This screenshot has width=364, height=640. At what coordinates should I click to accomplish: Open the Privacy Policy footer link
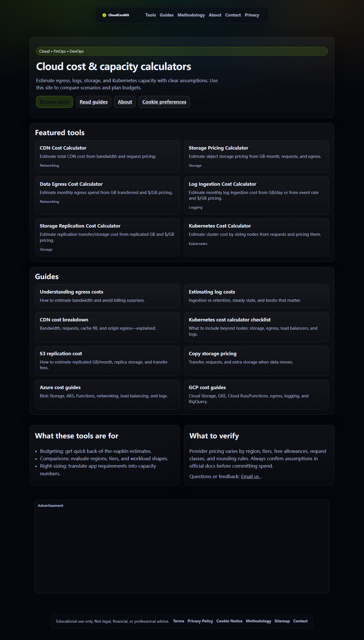tap(200, 621)
